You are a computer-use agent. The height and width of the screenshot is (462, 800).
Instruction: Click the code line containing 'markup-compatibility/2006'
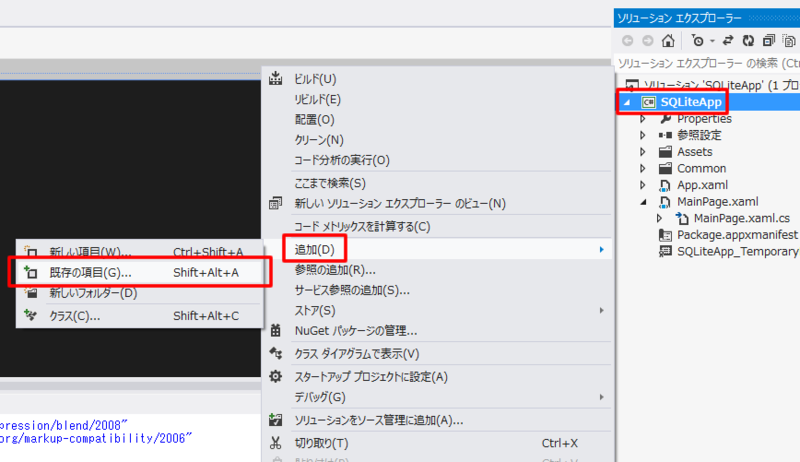[96, 438]
